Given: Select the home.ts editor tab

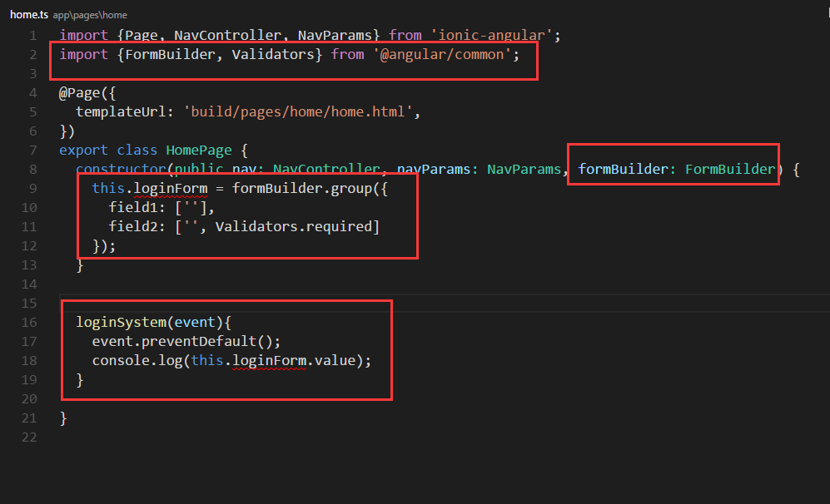Looking at the screenshot, I should [x=28, y=15].
